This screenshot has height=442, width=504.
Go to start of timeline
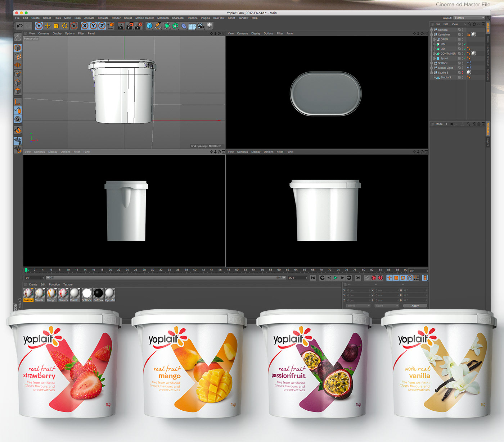313,278
